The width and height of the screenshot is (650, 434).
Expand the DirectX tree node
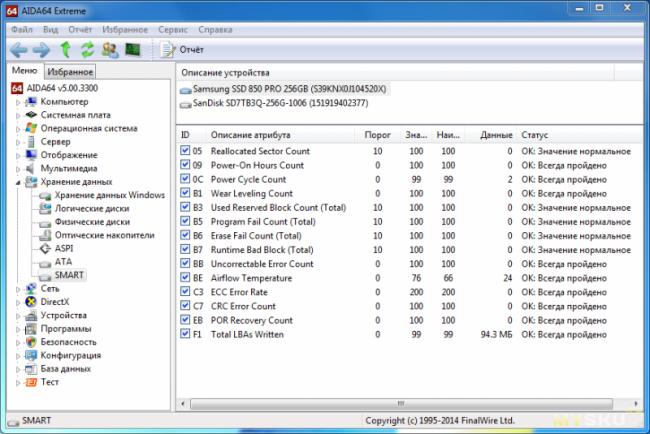coord(18,303)
